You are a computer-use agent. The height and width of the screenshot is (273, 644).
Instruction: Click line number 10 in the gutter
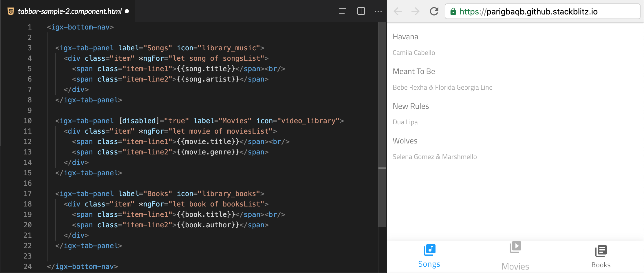coord(28,121)
